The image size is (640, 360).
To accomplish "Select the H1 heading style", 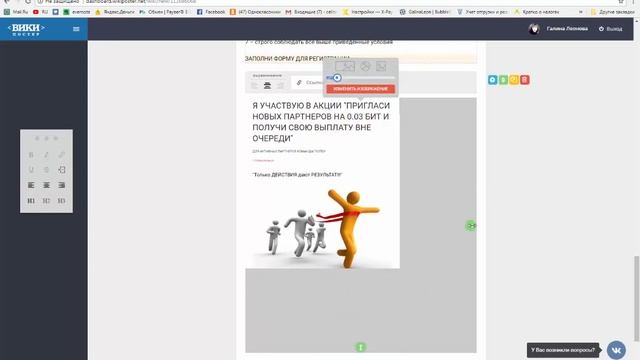I will click(31, 201).
